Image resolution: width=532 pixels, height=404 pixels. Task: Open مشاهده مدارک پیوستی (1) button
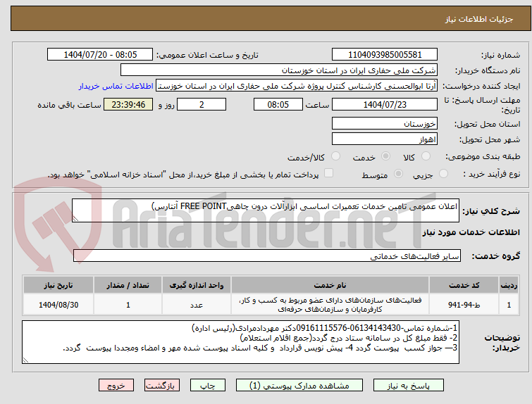click(299, 386)
